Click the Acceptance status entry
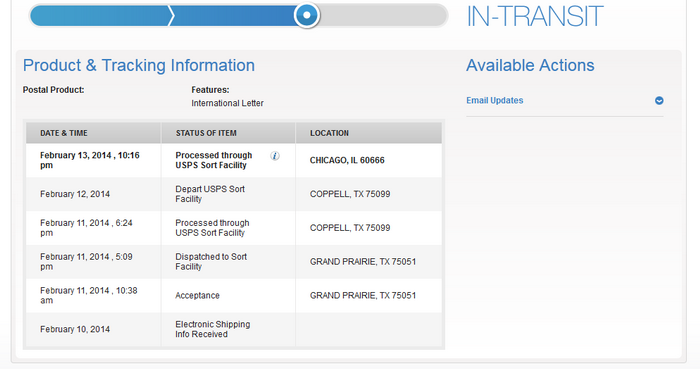Screen dimensions: 700x369 [197, 295]
